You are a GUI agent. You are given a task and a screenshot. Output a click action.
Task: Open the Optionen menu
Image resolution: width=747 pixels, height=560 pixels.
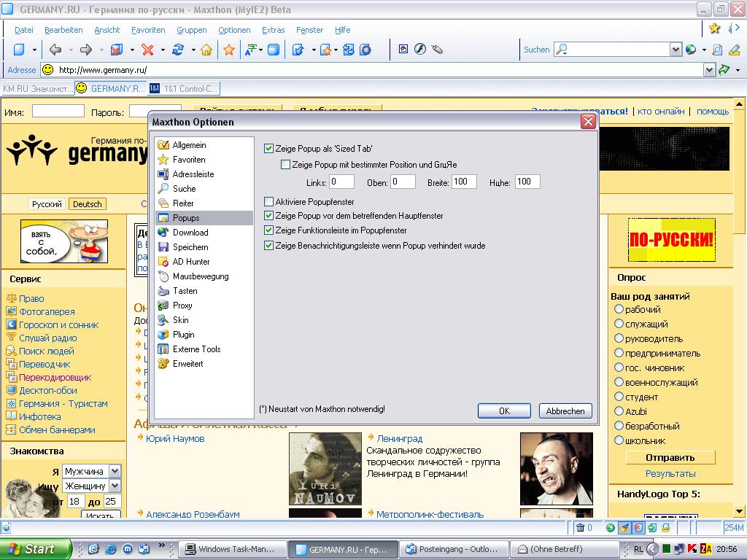click(x=234, y=30)
